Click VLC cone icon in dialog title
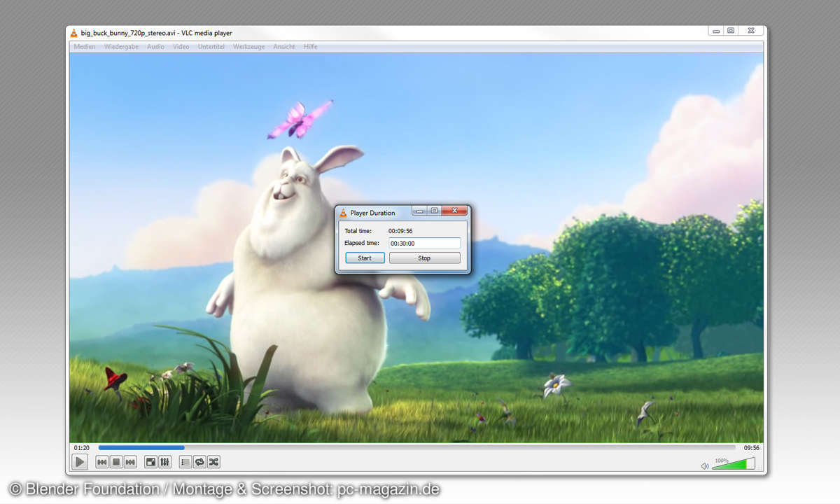 (x=343, y=213)
